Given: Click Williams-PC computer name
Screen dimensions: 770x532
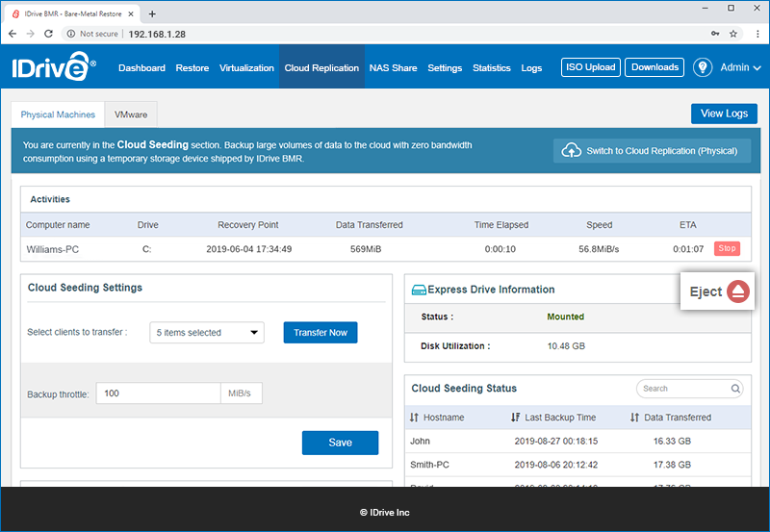Looking at the screenshot, I should pos(53,249).
